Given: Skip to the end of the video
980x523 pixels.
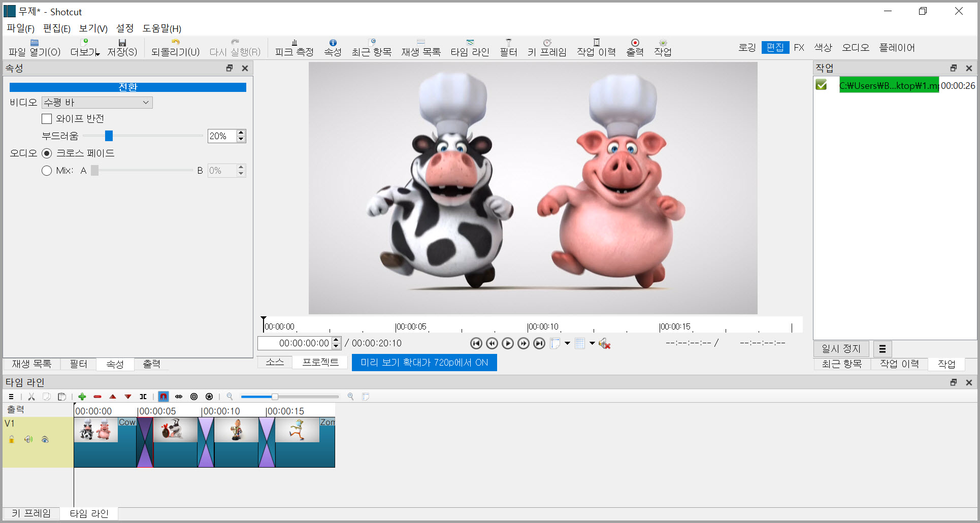Looking at the screenshot, I should [x=539, y=344].
